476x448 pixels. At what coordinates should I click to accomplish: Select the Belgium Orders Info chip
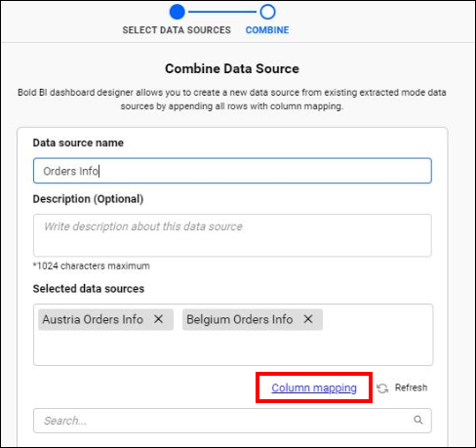253,319
